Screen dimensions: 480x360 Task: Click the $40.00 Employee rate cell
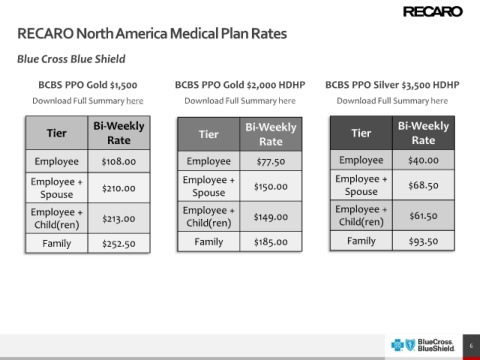[423, 160]
